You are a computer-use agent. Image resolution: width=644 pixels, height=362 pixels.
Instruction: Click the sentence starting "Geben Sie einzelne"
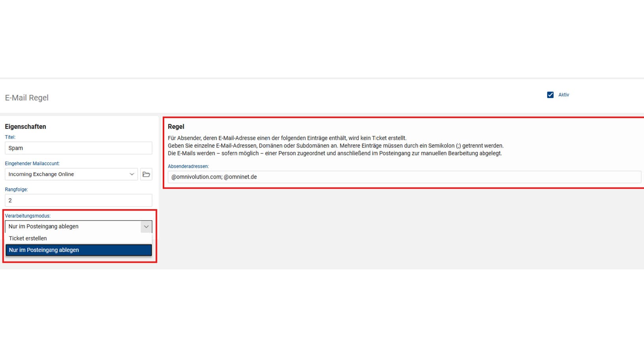click(336, 145)
